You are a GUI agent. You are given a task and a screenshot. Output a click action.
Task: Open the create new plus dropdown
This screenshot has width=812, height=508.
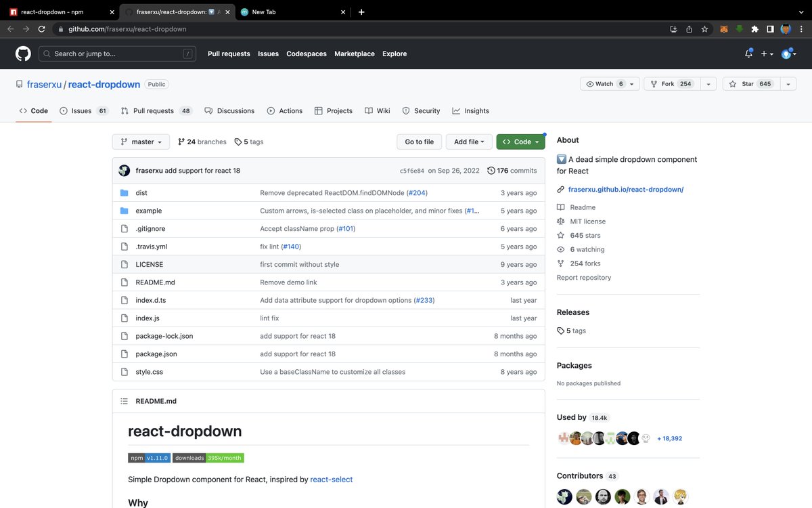tap(767, 54)
